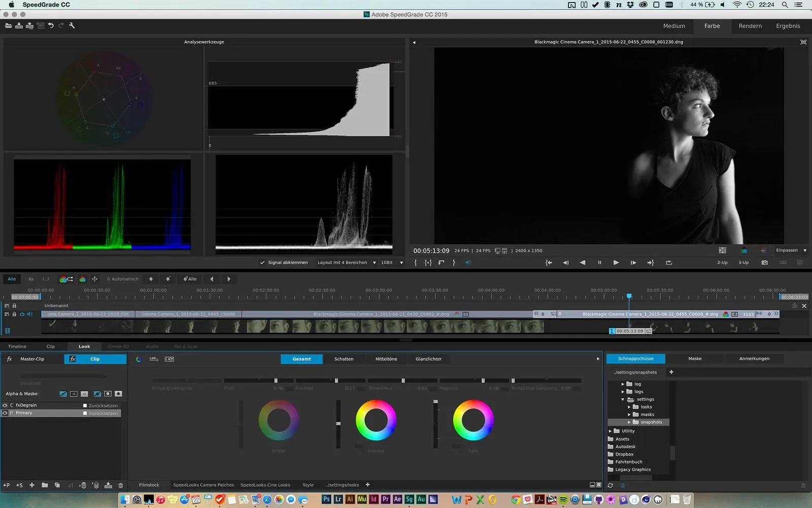Image resolution: width=812 pixels, height=508 pixels.
Task: Refresh the snapshot browser
Action: (610, 485)
